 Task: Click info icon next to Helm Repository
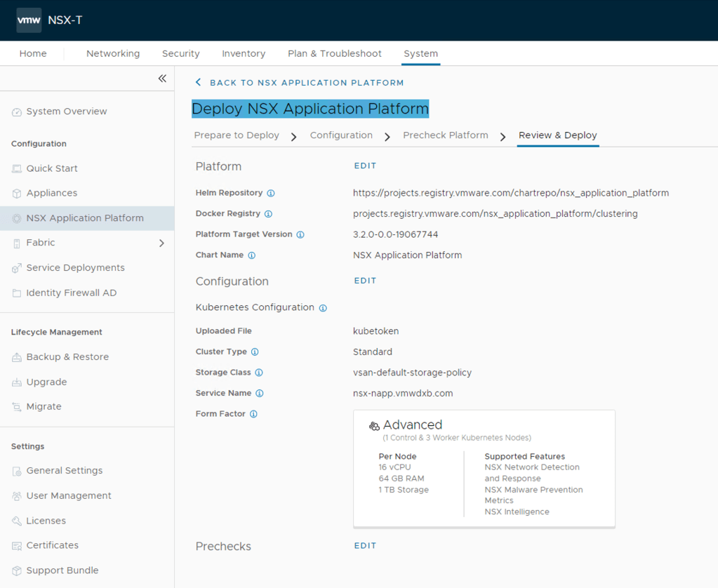271,193
